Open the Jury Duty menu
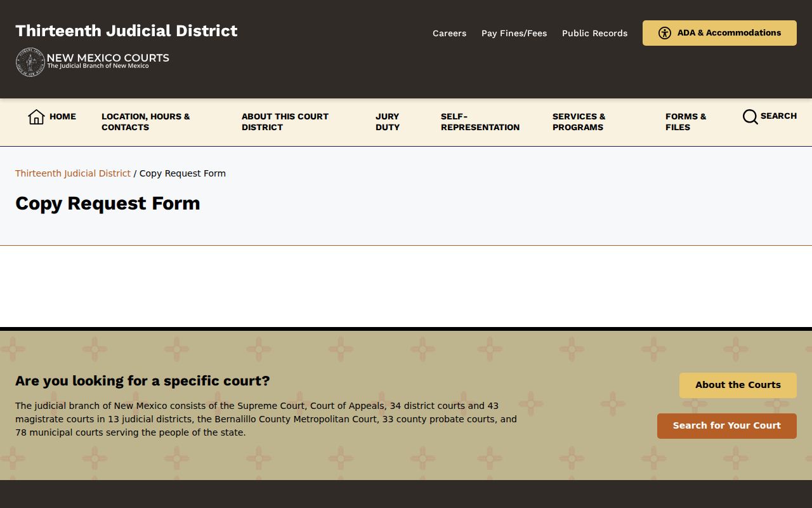 388,122
